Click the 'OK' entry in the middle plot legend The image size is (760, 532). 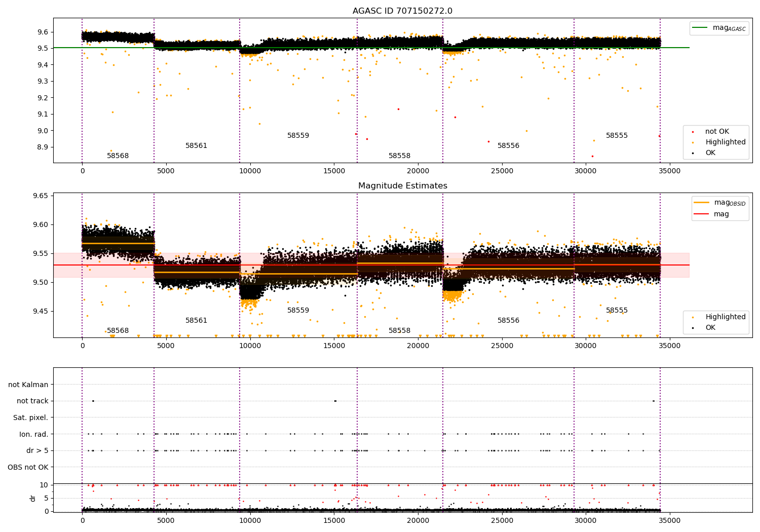pos(710,328)
